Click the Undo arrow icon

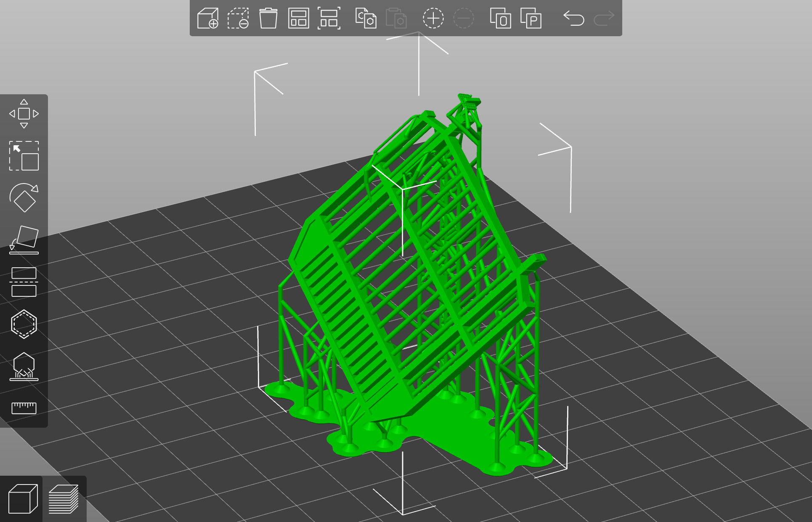[574, 18]
